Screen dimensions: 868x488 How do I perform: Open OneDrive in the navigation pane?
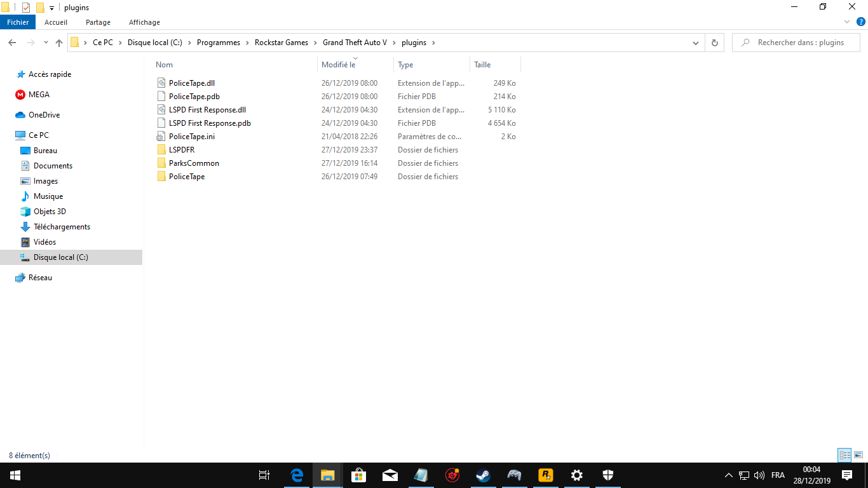pos(44,115)
